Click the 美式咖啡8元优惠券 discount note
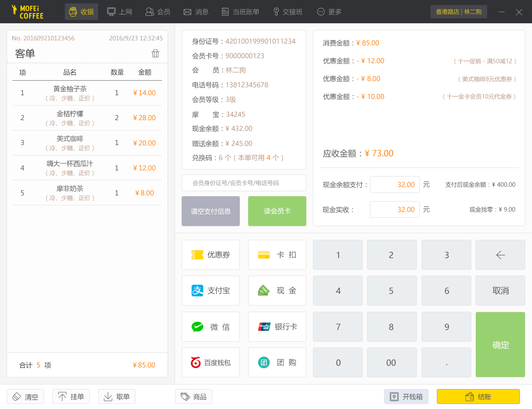The image size is (532, 409). point(487,79)
